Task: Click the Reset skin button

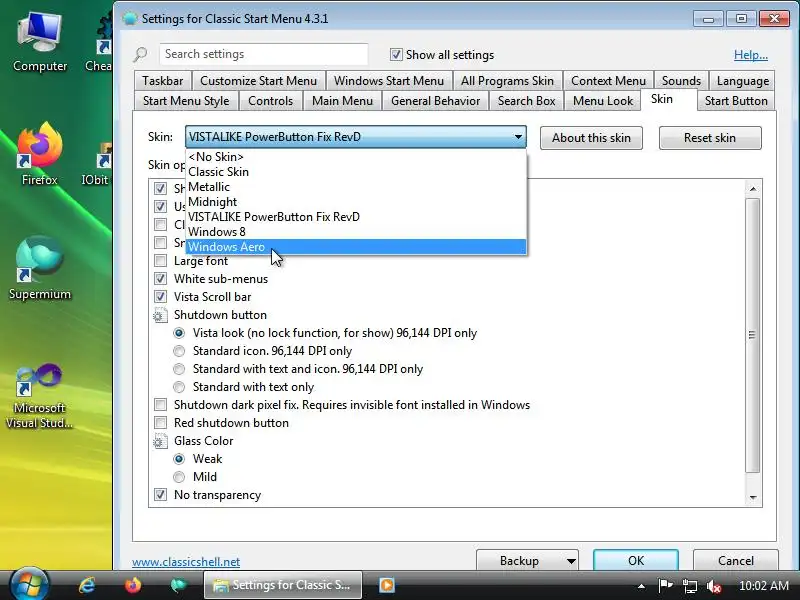Action: point(710,138)
